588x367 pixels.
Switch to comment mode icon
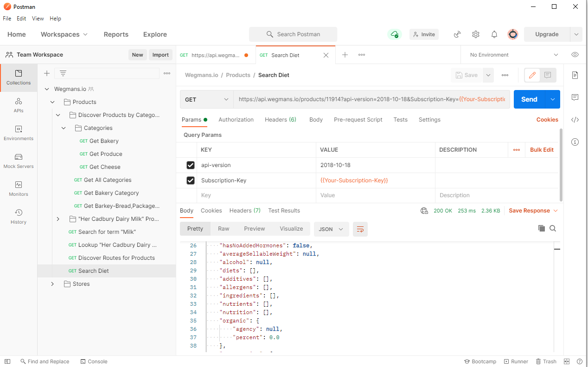(548, 75)
